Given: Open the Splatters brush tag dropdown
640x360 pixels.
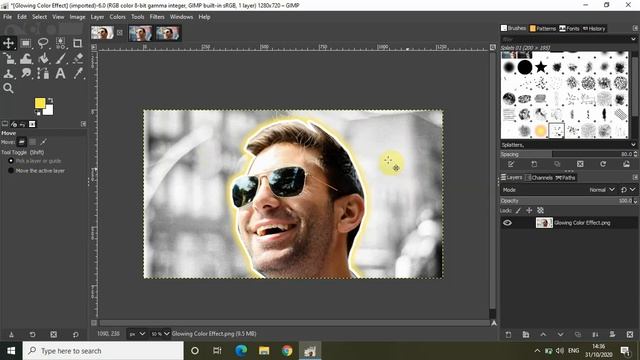Looking at the screenshot, I should [633, 145].
